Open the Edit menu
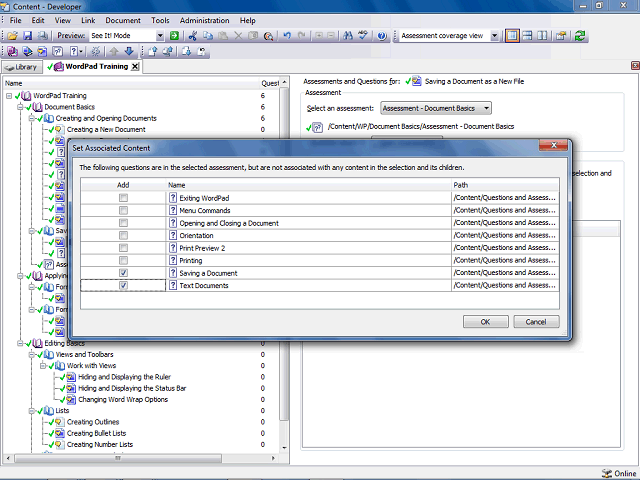Image resolution: width=640 pixels, height=480 pixels. coord(38,20)
